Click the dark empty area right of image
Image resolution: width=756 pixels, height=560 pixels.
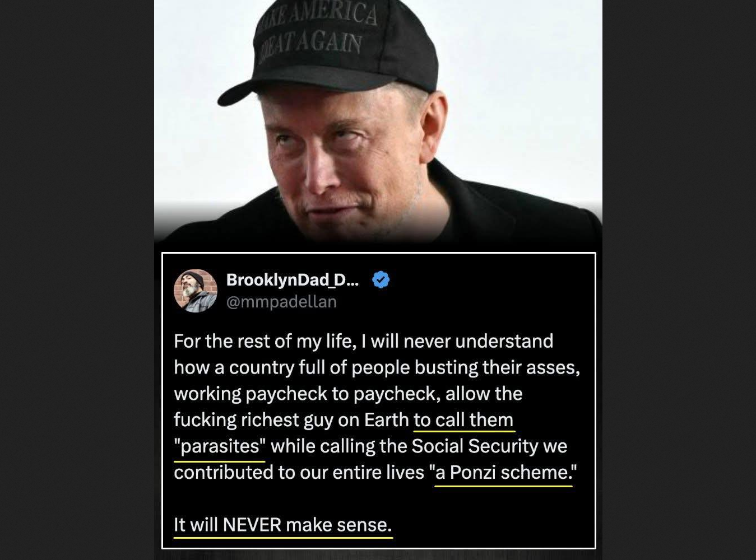pos(679,280)
